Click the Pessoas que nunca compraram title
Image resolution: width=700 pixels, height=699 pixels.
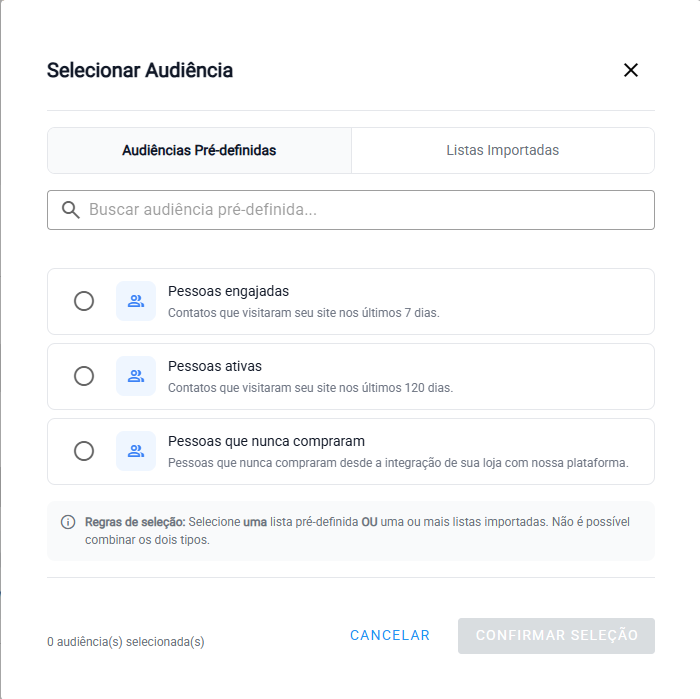point(266,442)
